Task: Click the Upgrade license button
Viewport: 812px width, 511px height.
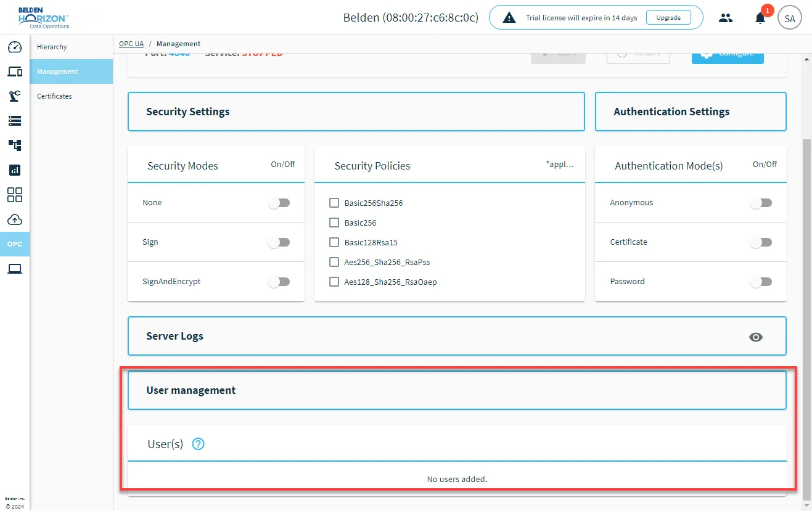Action: tap(668, 18)
